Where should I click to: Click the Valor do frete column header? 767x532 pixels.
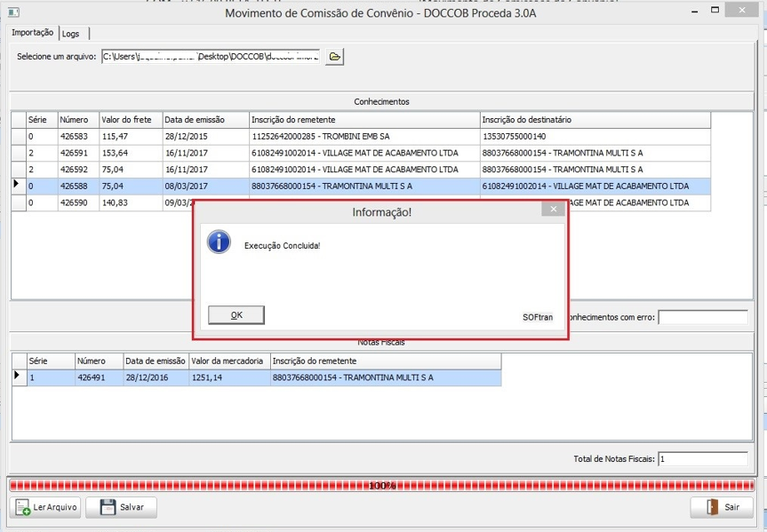click(131, 120)
